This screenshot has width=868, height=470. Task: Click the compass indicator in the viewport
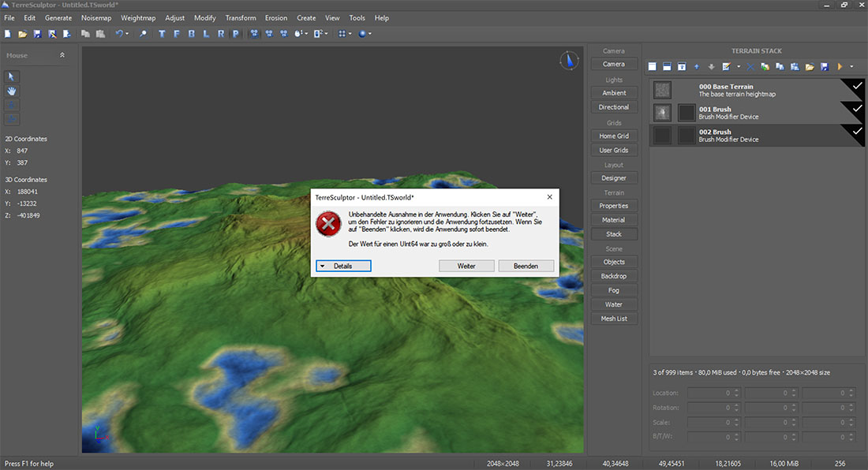[569, 60]
